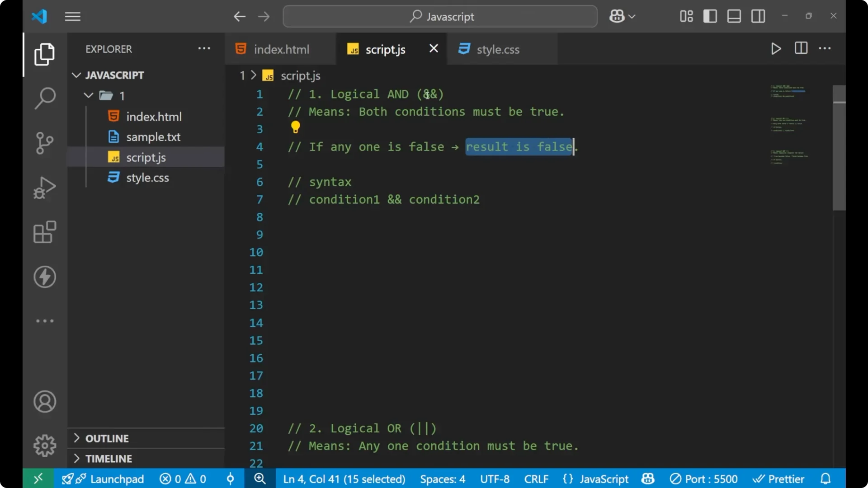Expand the OUTLINE section
This screenshot has height=488, width=868.
click(108, 438)
